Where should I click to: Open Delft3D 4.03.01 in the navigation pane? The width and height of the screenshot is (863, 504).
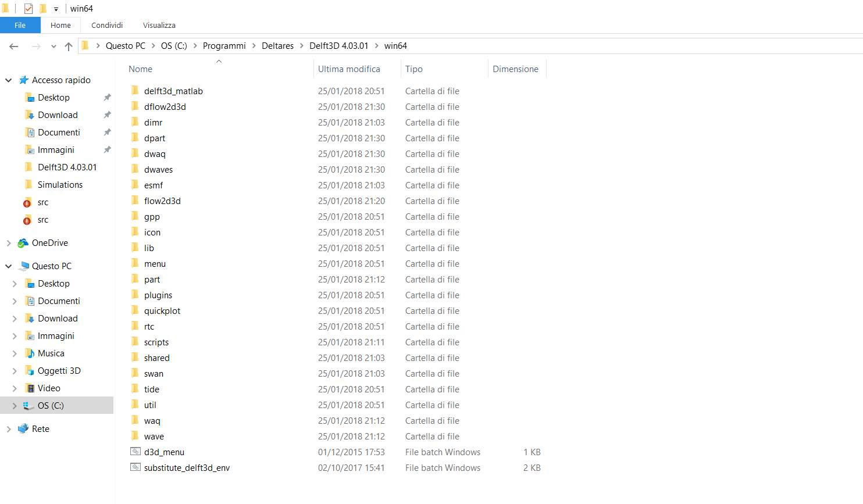[x=67, y=167]
